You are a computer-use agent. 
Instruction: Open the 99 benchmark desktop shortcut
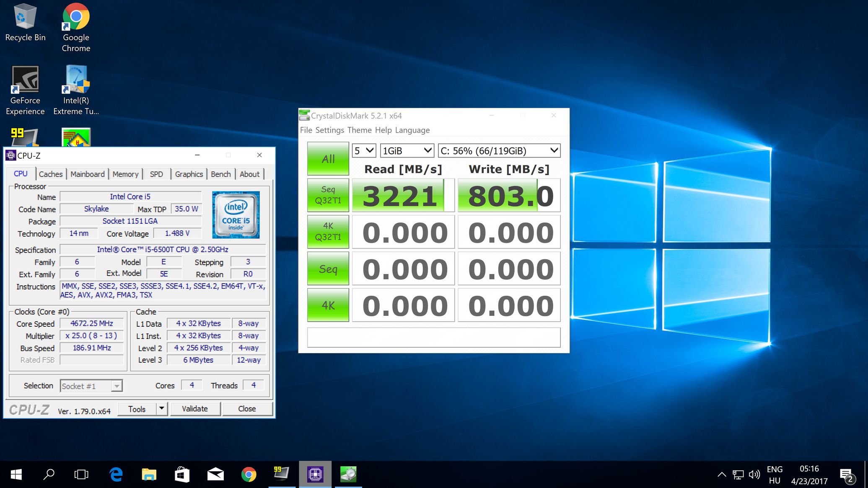coord(24,137)
